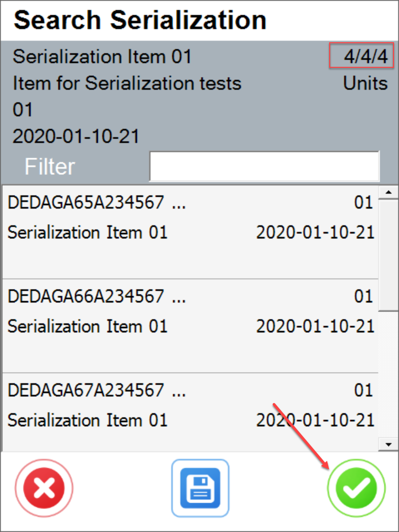Click the Filter label

click(50, 166)
